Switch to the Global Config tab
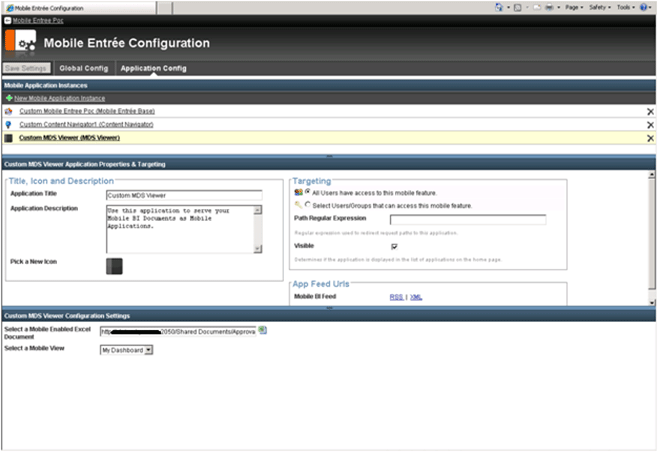 [84, 68]
